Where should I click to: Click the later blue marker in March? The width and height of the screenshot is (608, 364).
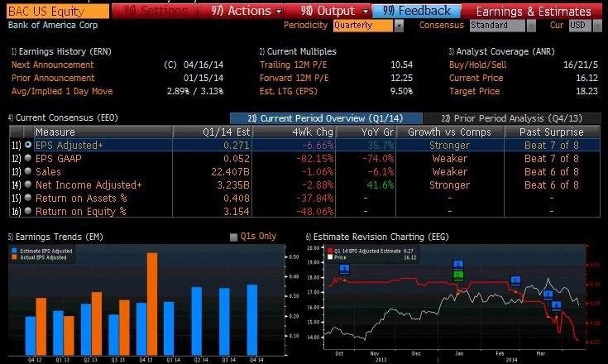pyautogui.click(x=556, y=305)
